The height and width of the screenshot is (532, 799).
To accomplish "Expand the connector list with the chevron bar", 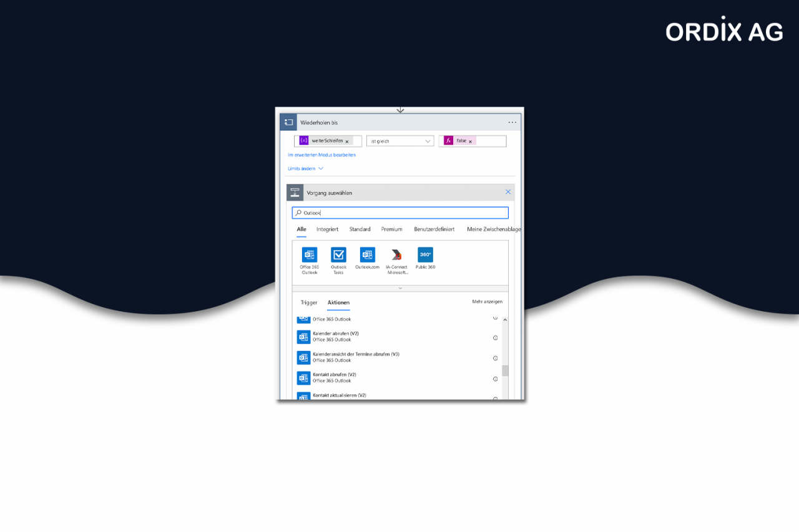I will (400, 288).
